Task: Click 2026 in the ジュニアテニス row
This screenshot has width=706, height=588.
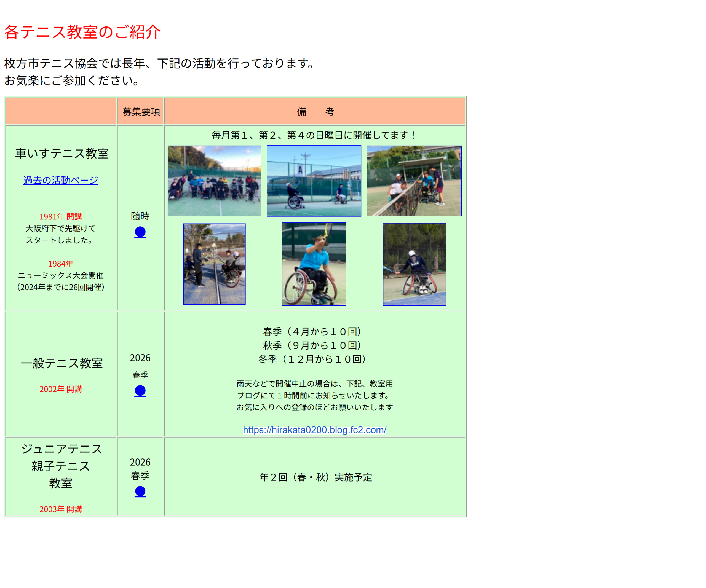Action: (140, 462)
